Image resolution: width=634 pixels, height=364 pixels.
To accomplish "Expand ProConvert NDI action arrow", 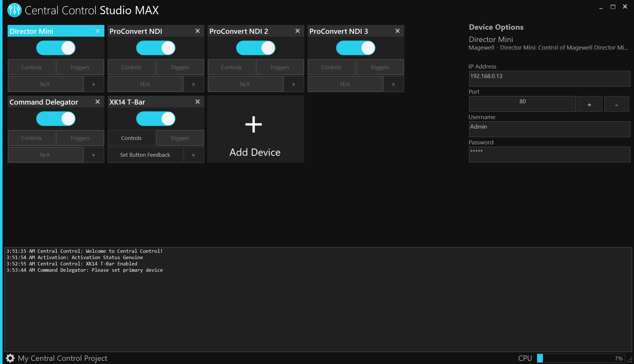I will pyautogui.click(x=194, y=84).
